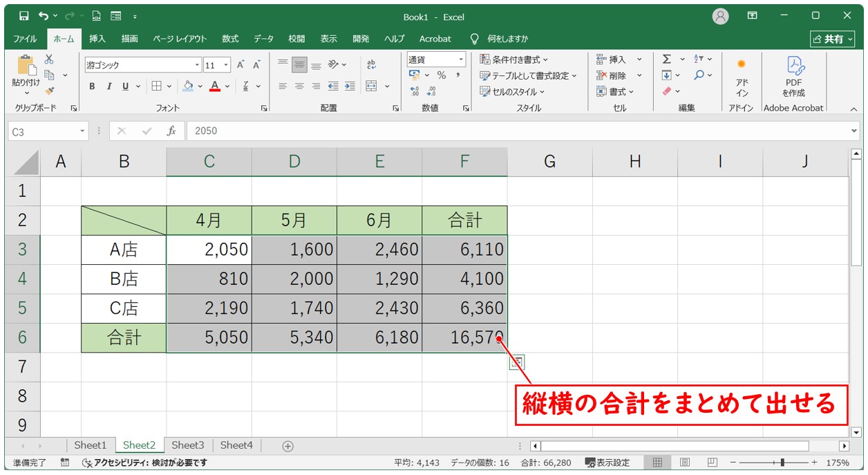This screenshot has width=868, height=475.
Task: Click the fill color paint bucket swatch
Action: [188, 86]
